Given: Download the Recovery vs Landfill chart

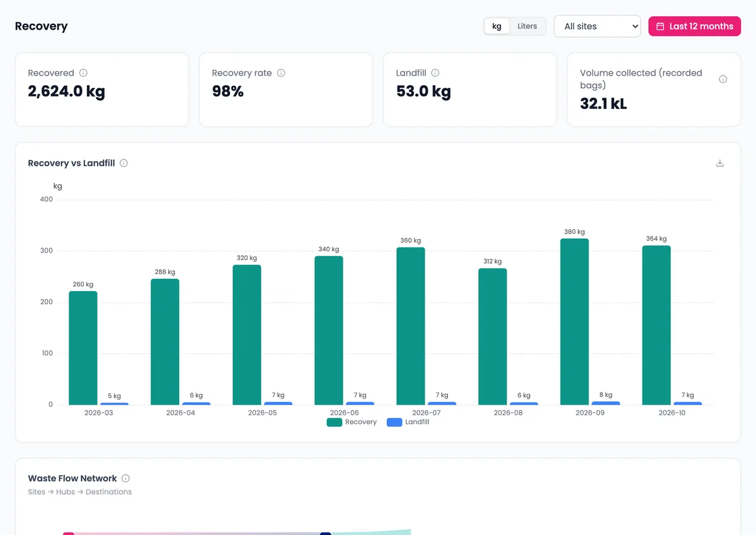Looking at the screenshot, I should [720, 163].
